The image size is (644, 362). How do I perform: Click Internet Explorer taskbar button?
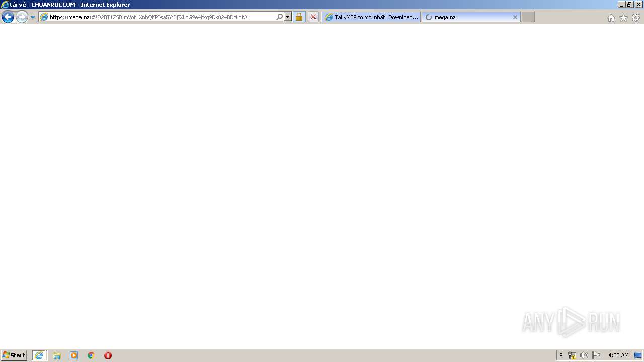pyautogui.click(x=39, y=355)
